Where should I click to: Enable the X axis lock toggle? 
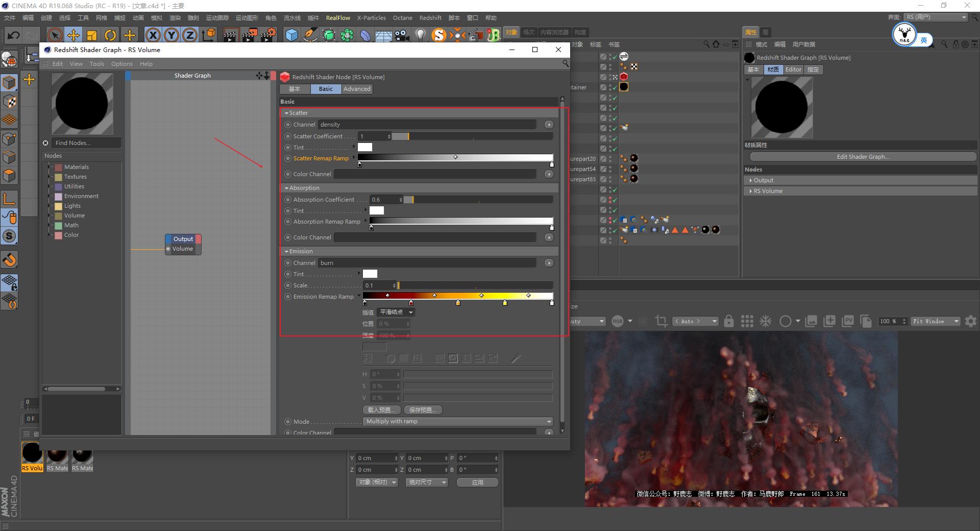[x=153, y=35]
